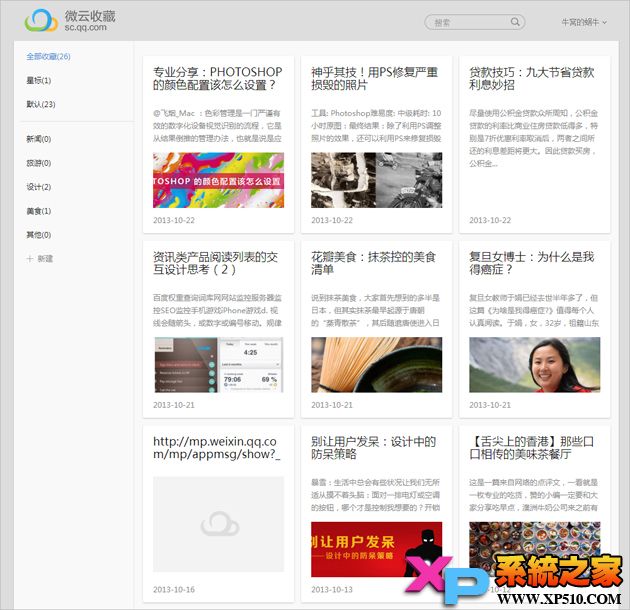Open article 资讯类产品阅读列表的交互设计思考
The width and height of the screenshot is (630, 610).
click(x=215, y=263)
